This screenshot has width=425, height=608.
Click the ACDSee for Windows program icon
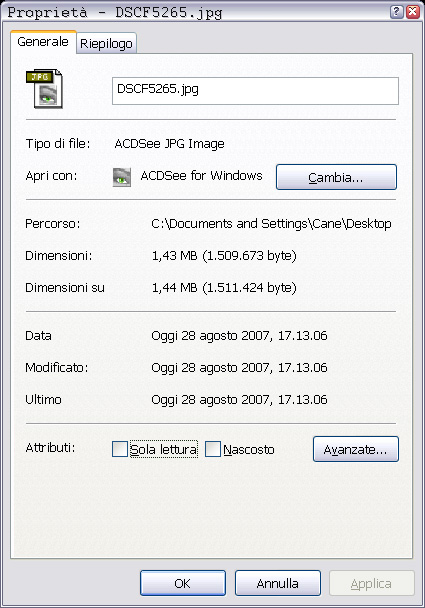click(x=122, y=177)
